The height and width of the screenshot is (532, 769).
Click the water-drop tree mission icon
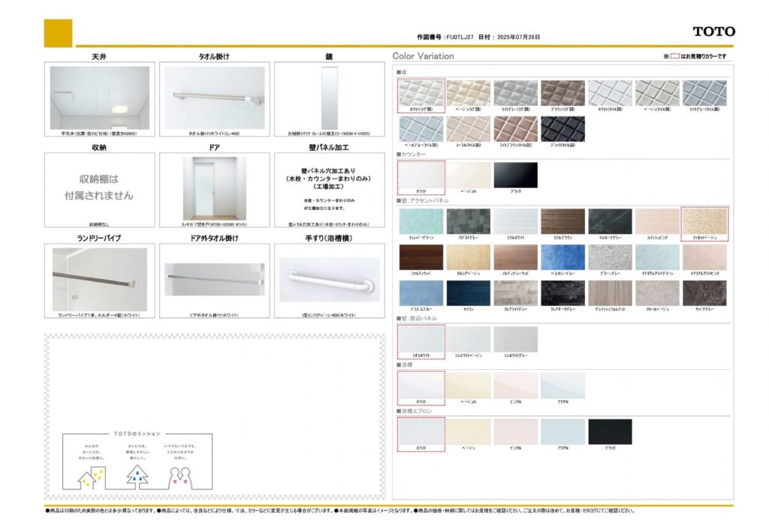point(137,475)
